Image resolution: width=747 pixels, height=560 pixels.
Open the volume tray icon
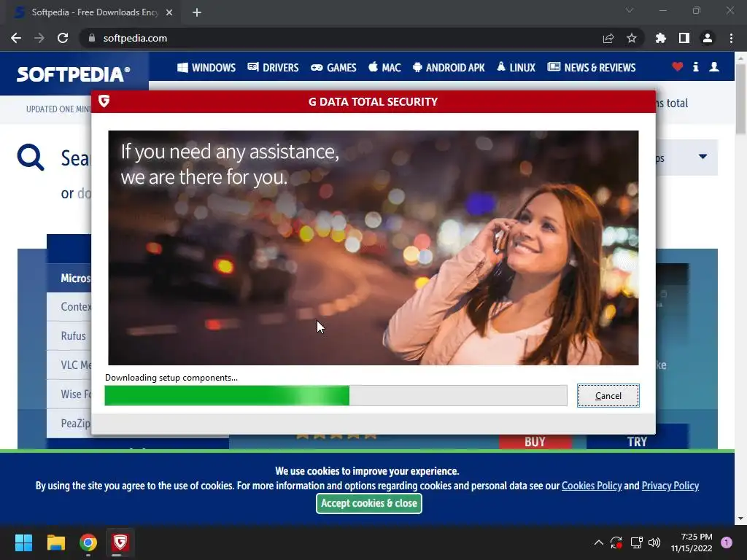654,542
